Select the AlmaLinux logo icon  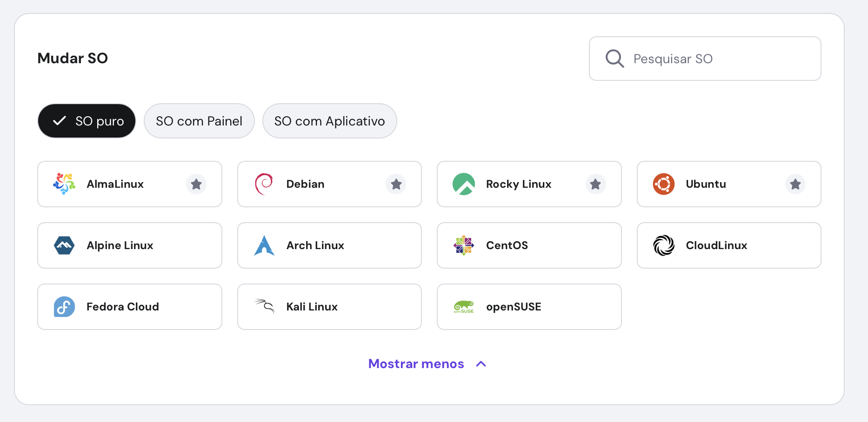point(64,184)
